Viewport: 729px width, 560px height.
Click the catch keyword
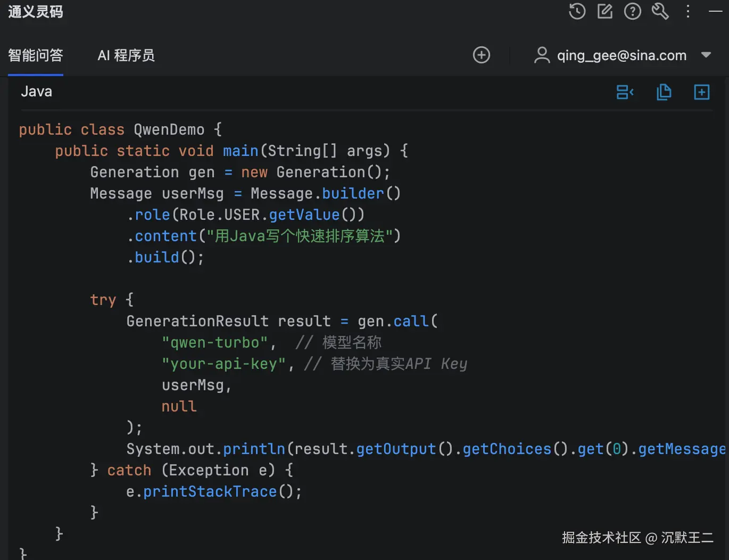click(x=129, y=470)
